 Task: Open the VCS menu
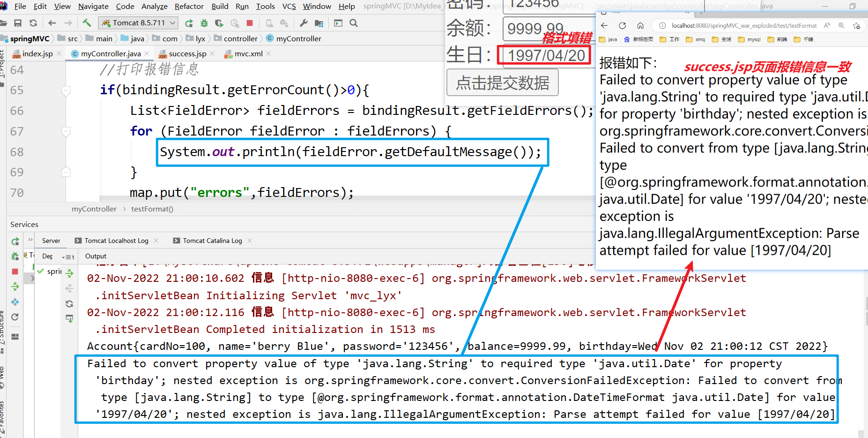pos(289,6)
